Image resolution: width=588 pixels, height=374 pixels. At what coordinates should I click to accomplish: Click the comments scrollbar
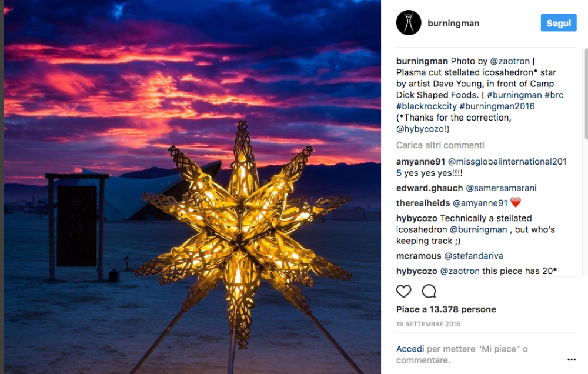585,88
